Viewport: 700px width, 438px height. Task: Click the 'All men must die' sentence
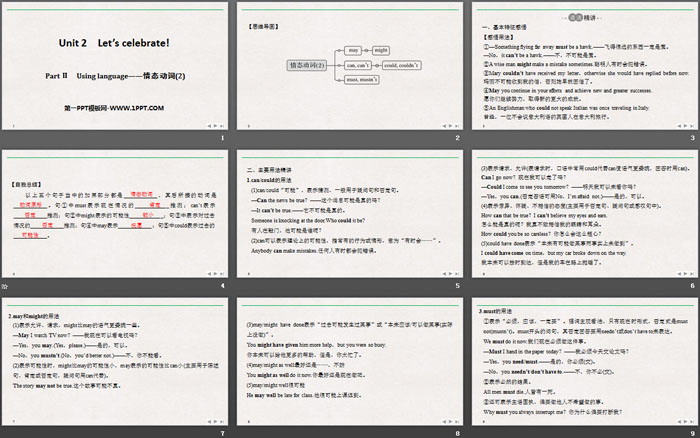[x=518, y=392]
